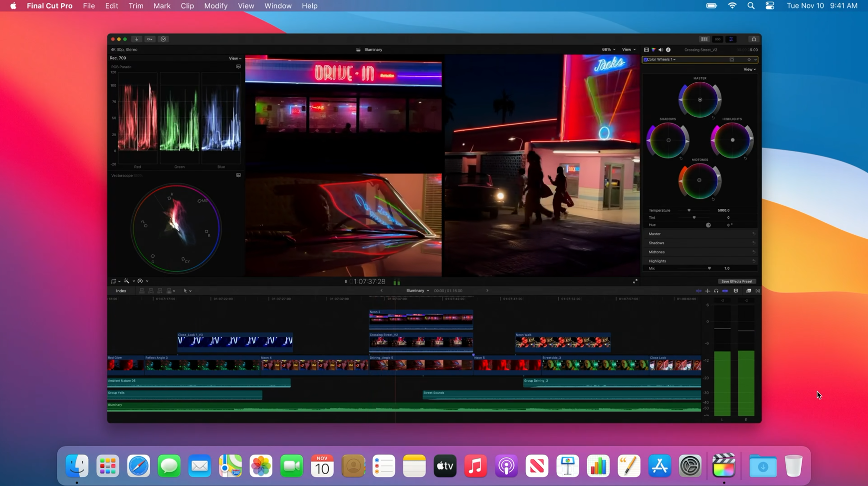
Task: Open the viewer zoom percentage dropdown
Action: [x=609, y=50]
